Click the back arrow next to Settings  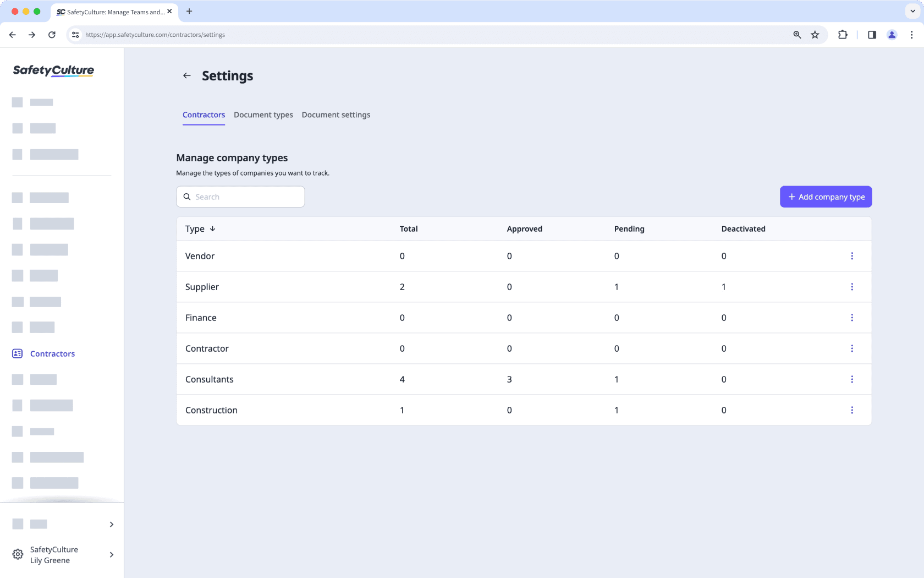click(x=187, y=75)
